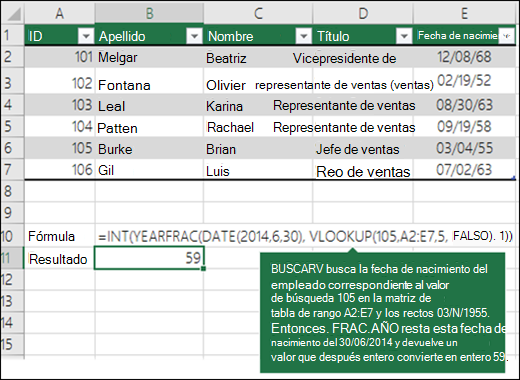Select row 1 header
Viewport: 520px width, 380px height.
tap(12, 35)
